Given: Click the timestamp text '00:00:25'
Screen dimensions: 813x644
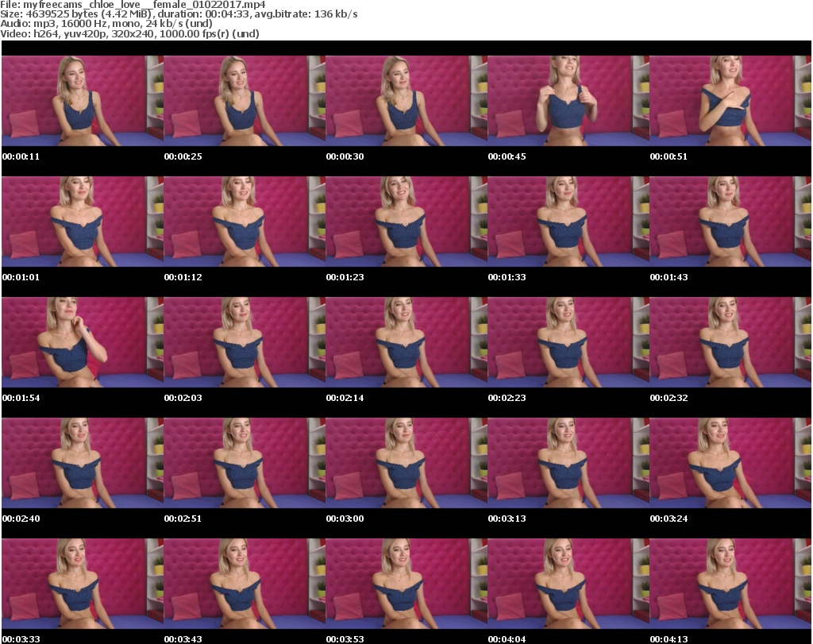Looking at the screenshot, I should pos(183,156).
